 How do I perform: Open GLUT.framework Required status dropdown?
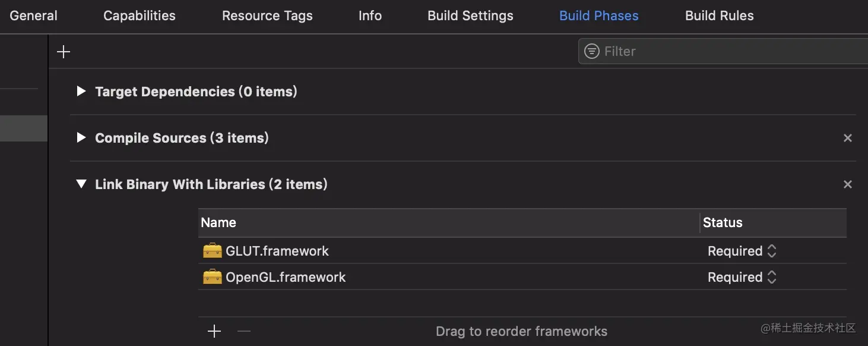[x=742, y=251]
